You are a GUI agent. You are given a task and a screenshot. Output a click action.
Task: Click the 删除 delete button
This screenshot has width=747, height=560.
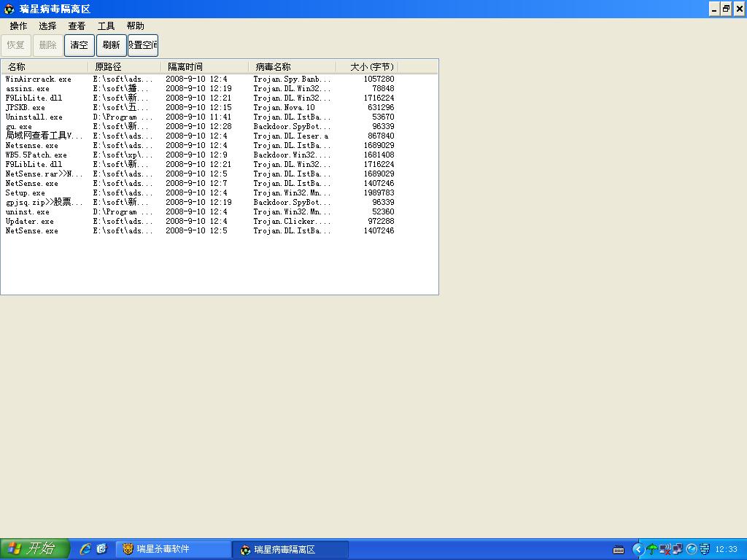[47, 45]
